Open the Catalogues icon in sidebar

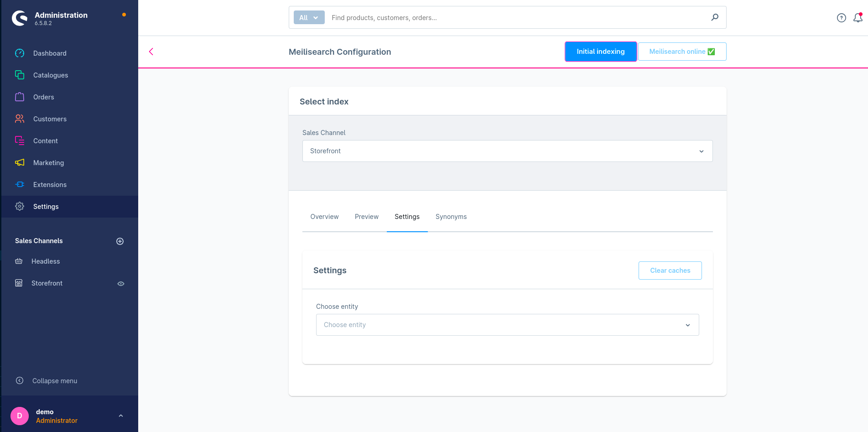coord(20,75)
